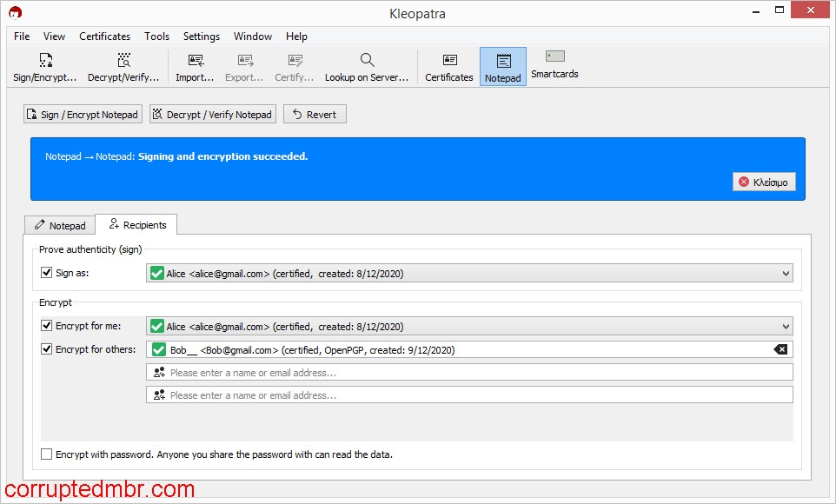This screenshot has width=836, height=504.
Task: Open the Smartcards view
Action: (x=554, y=65)
